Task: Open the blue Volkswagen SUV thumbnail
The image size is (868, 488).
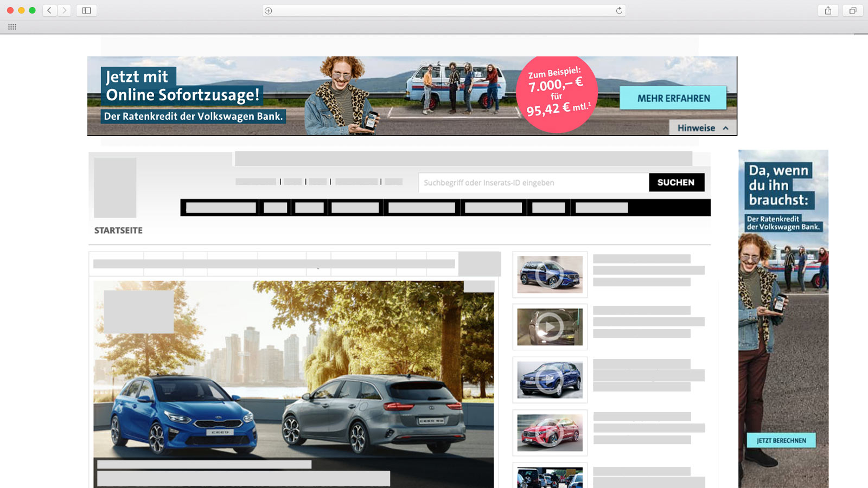Action: (550, 380)
